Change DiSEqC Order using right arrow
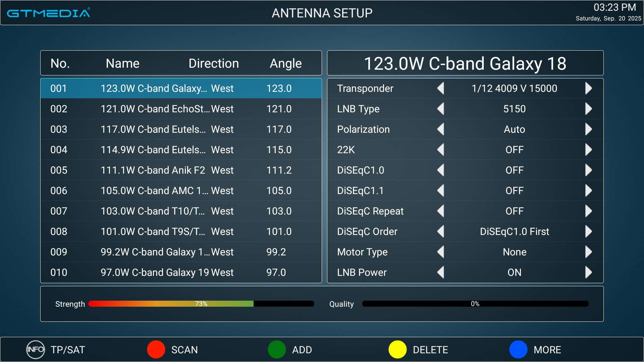Image resolution: width=644 pixels, height=362 pixels. [588, 232]
